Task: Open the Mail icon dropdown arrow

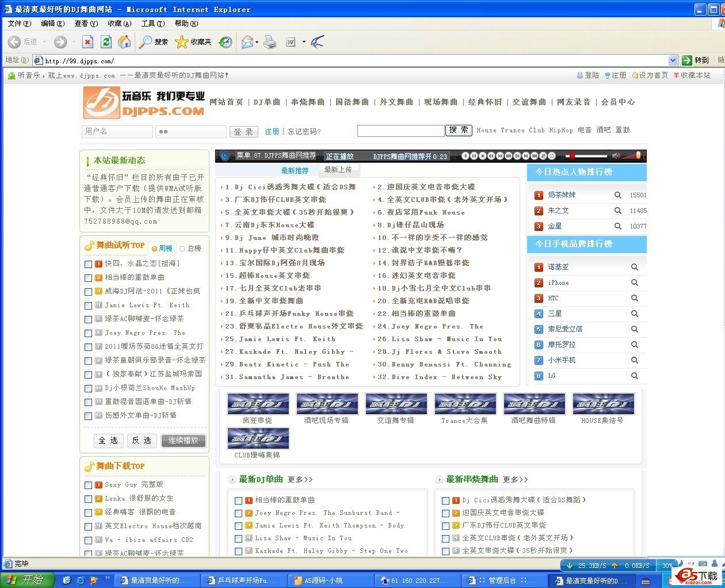Action: click(257, 41)
